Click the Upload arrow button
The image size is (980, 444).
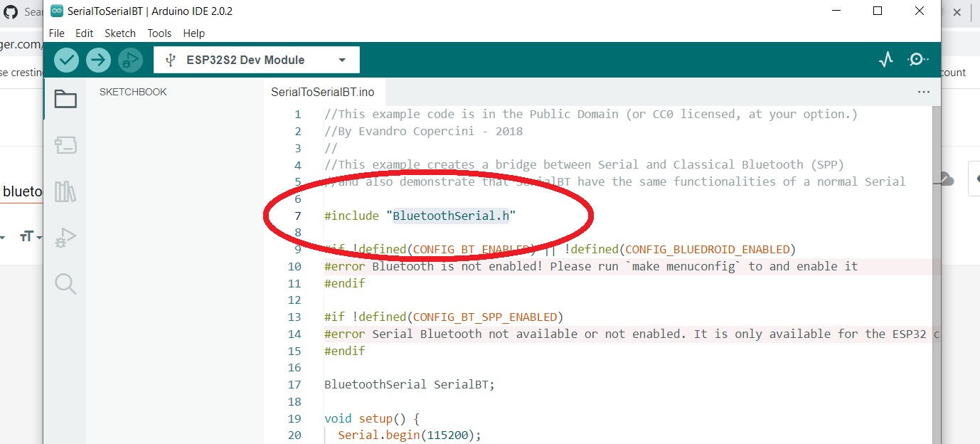[98, 60]
